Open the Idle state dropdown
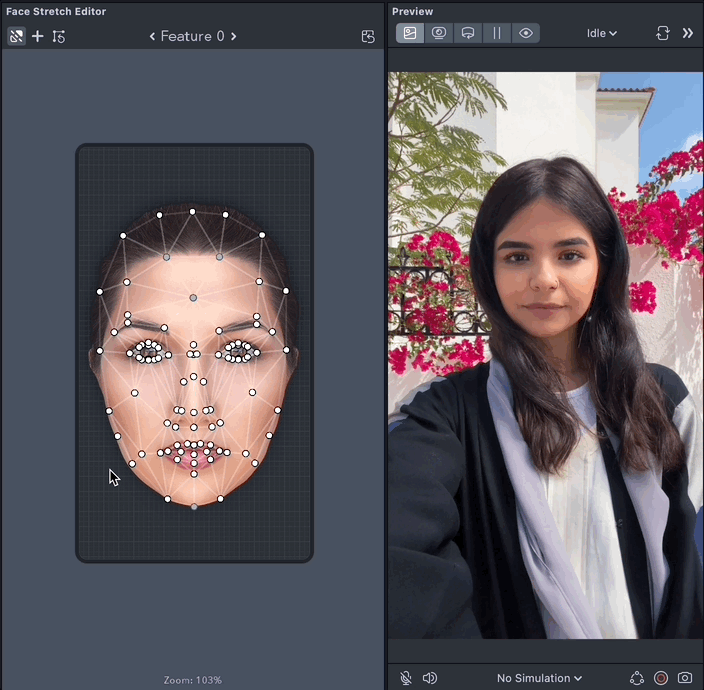 point(601,33)
